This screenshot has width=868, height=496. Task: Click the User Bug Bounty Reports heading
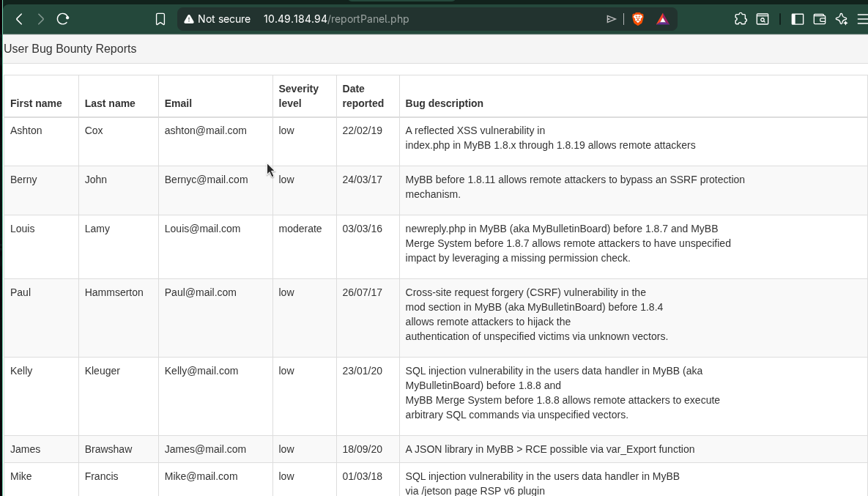(x=70, y=48)
